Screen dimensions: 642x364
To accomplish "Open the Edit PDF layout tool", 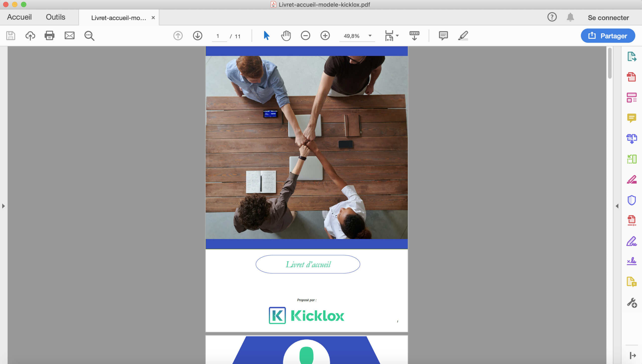I will click(632, 97).
